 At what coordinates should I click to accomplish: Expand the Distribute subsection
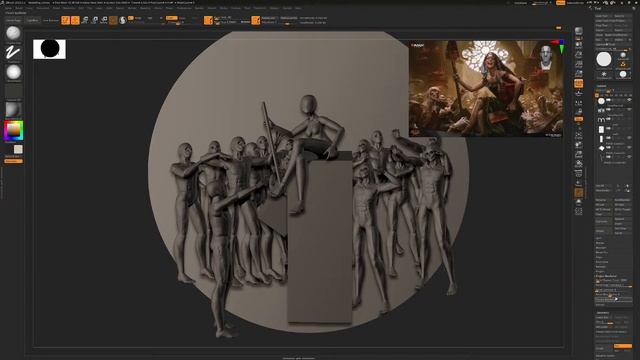point(602,262)
